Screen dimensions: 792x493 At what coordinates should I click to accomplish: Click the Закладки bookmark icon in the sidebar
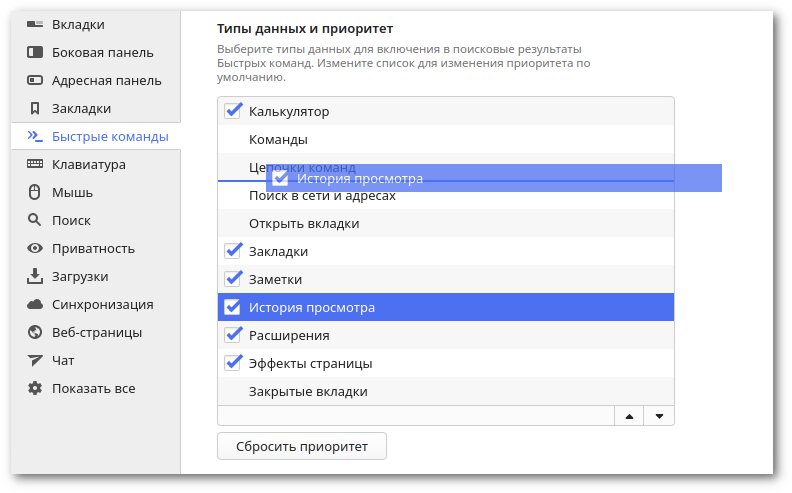35,108
